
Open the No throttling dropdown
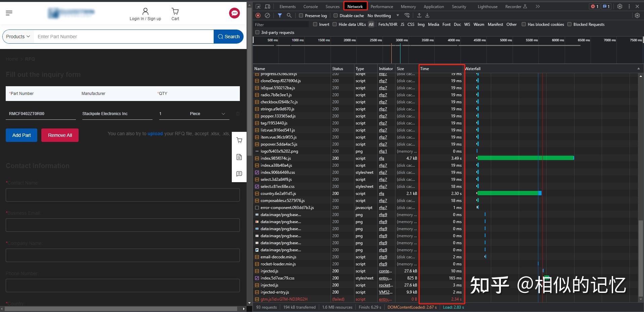pyautogui.click(x=383, y=16)
